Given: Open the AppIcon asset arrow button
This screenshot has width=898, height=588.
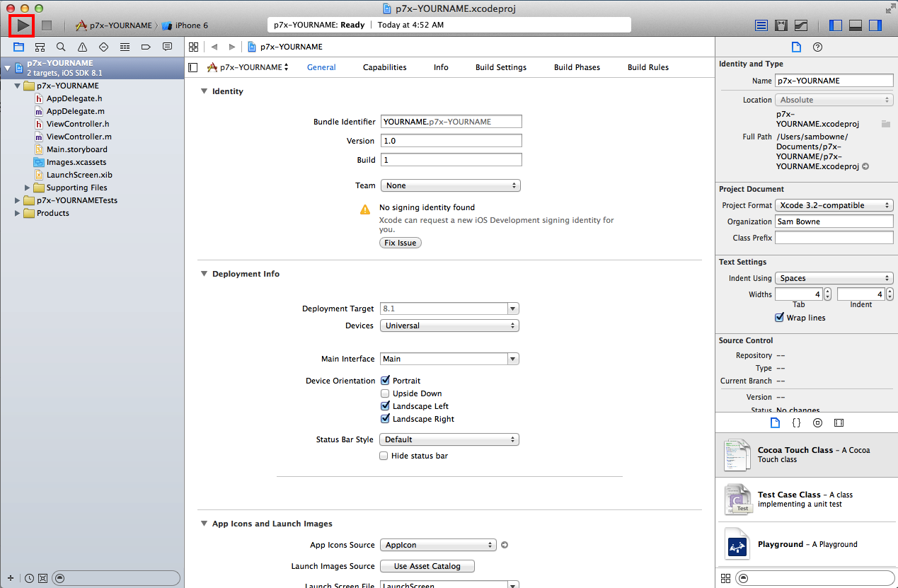Looking at the screenshot, I should [505, 545].
